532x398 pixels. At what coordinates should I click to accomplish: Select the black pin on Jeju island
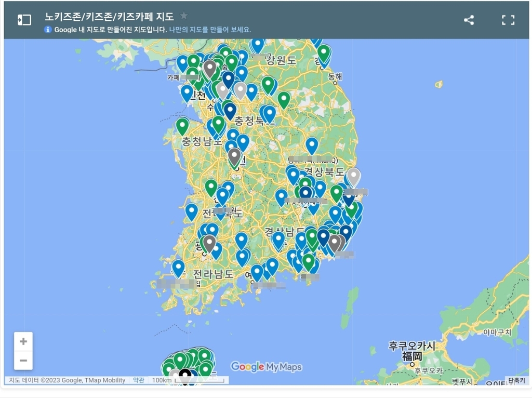[x=185, y=377]
